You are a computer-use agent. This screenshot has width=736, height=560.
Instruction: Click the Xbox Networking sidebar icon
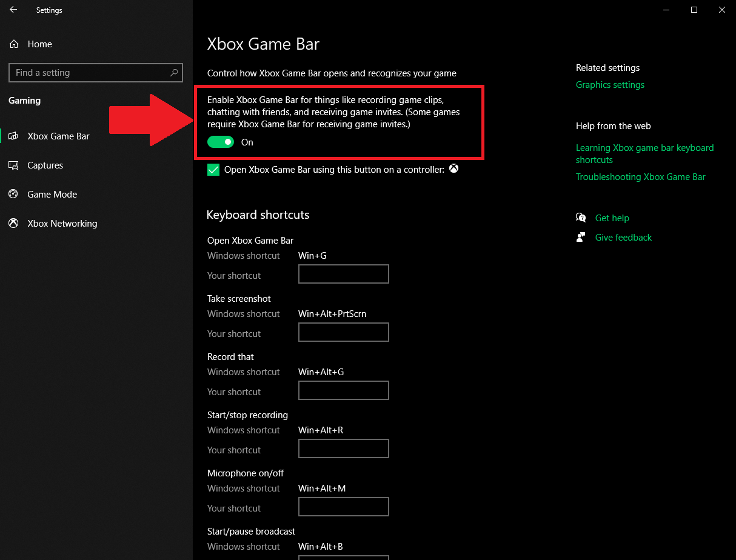tap(13, 223)
